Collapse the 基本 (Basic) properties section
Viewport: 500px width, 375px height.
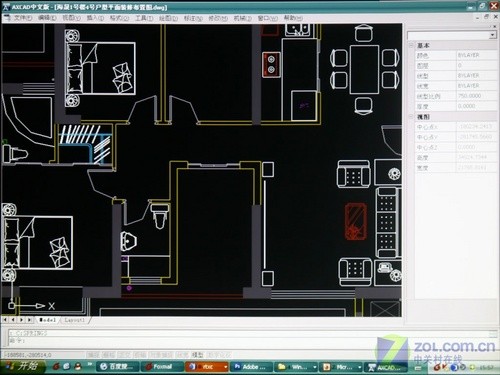(411, 45)
